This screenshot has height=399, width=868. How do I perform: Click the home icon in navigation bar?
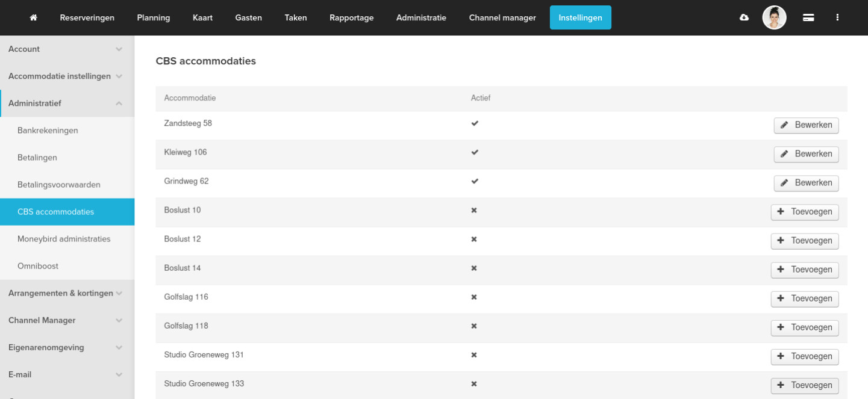click(34, 18)
